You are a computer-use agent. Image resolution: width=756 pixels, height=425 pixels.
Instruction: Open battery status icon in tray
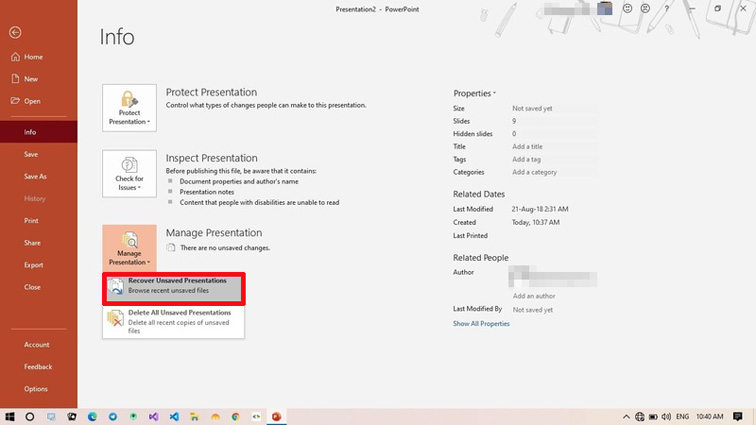[x=653, y=416]
